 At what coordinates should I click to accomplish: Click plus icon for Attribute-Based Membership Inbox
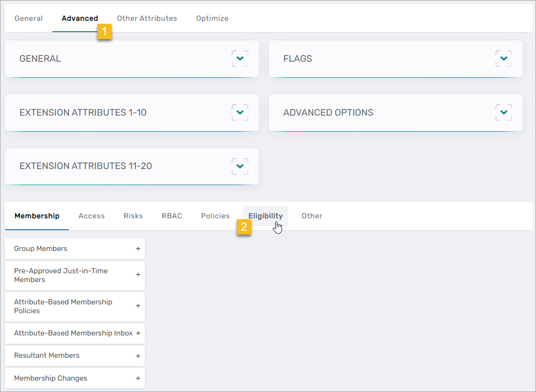(138, 333)
